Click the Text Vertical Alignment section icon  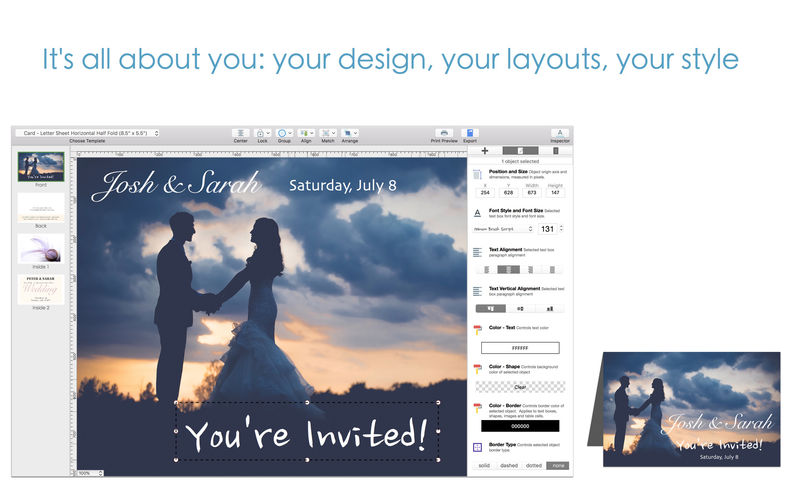(477, 291)
